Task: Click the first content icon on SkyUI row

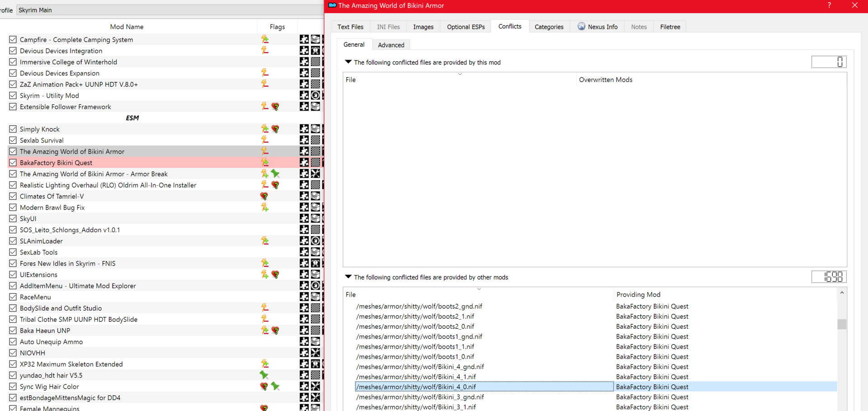Action: [304, 218]
